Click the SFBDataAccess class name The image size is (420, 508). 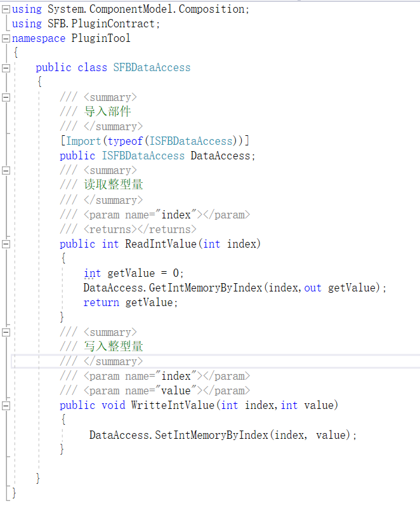[x=152, y=68]
